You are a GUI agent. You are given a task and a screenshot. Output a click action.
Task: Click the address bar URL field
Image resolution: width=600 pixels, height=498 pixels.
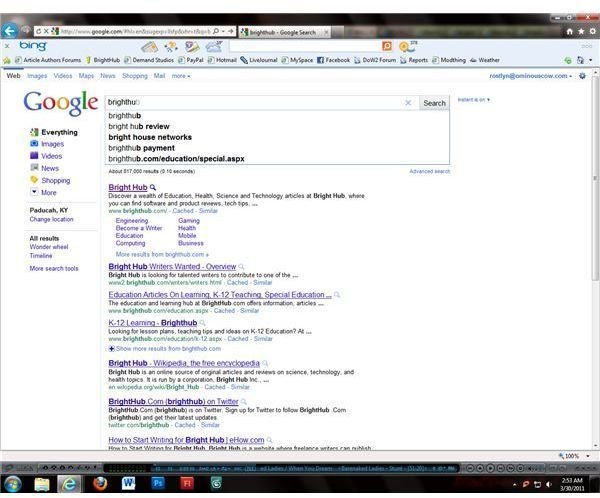click(136, 31)
